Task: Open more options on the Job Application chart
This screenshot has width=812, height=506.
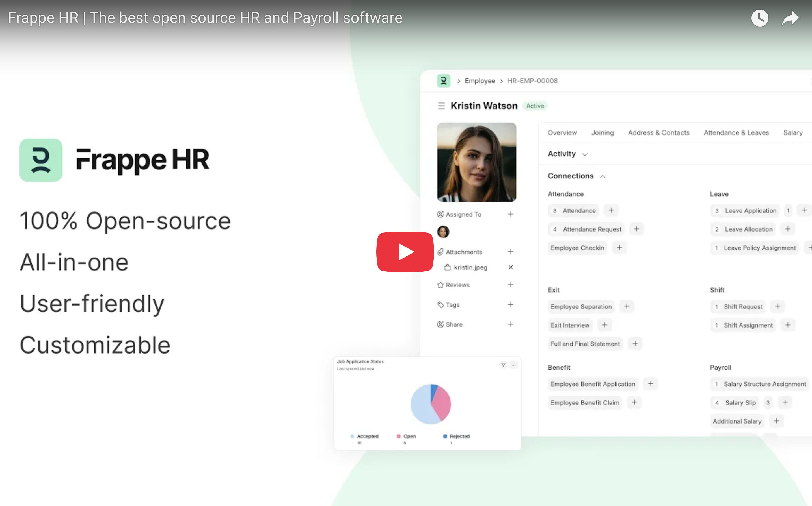Action: click(x=513, y=365)
